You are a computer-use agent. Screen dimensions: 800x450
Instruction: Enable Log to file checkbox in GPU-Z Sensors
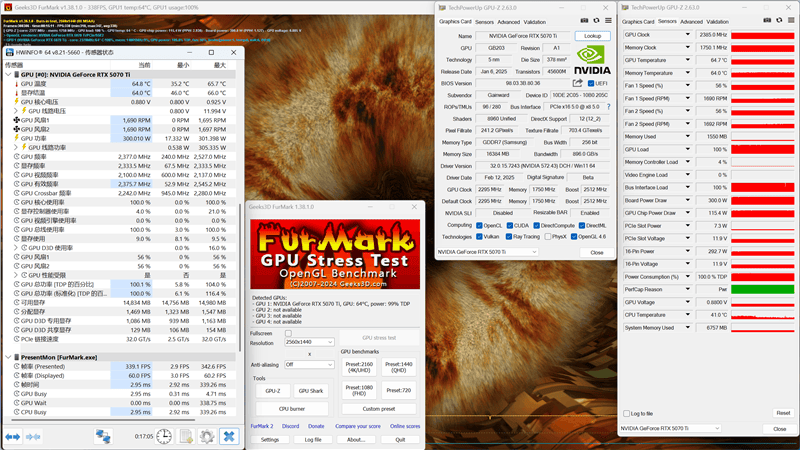[627, 413]
